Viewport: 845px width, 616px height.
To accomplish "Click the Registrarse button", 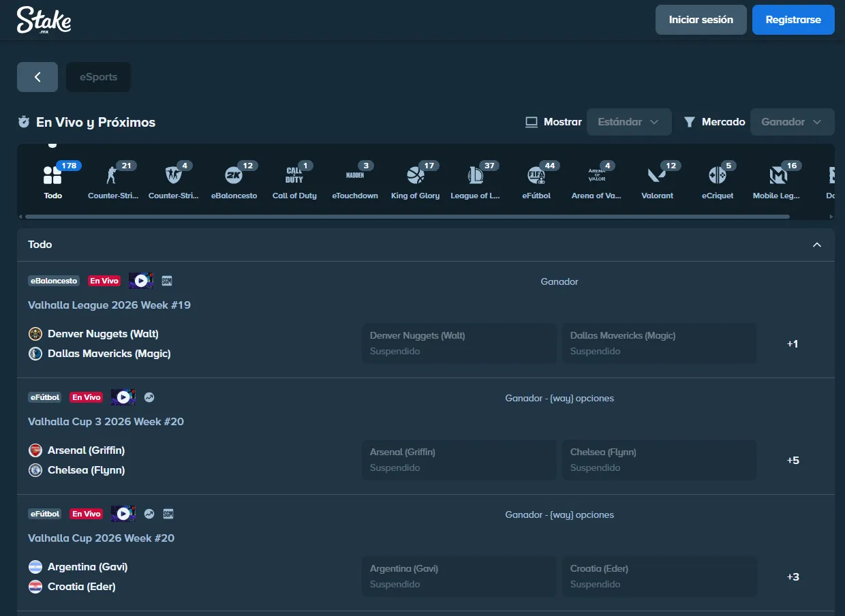I will [793, 20].
